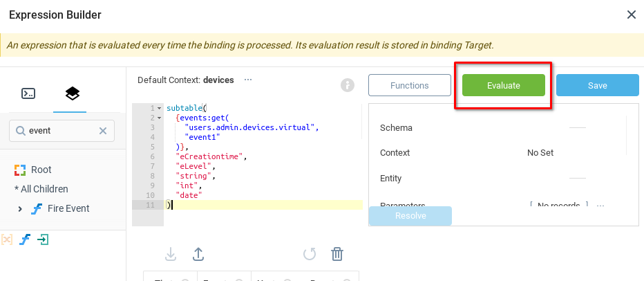Image resolution: width=644 pixels, height=281 pixels.
Task: Click the orange variable brackets icon
Action: (7, 239)
